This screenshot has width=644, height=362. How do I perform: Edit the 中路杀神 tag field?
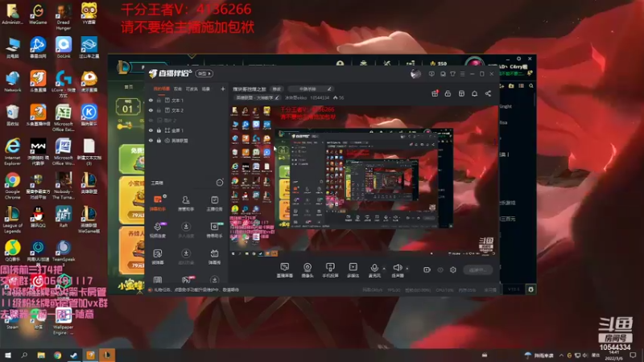(x=311, y=88)
